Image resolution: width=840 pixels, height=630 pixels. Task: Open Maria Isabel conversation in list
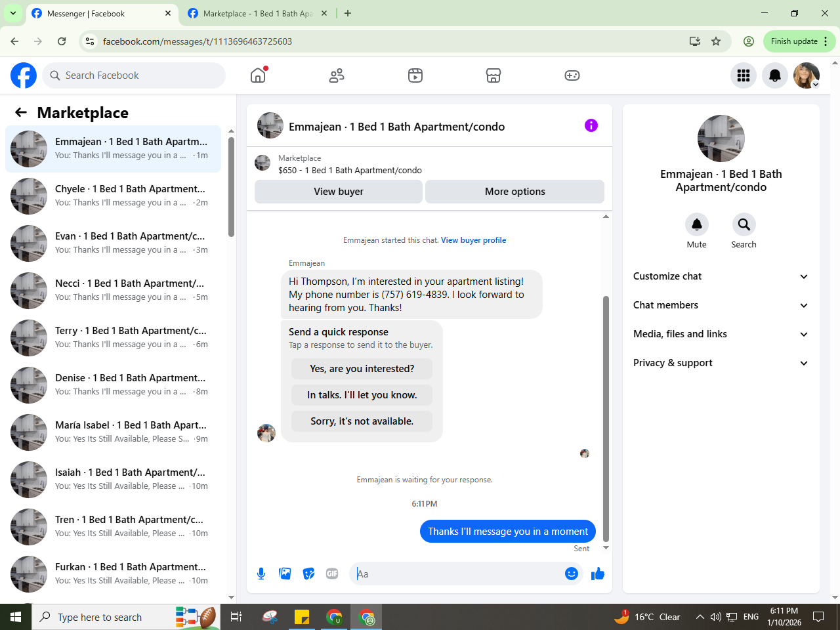coord(113,432)
